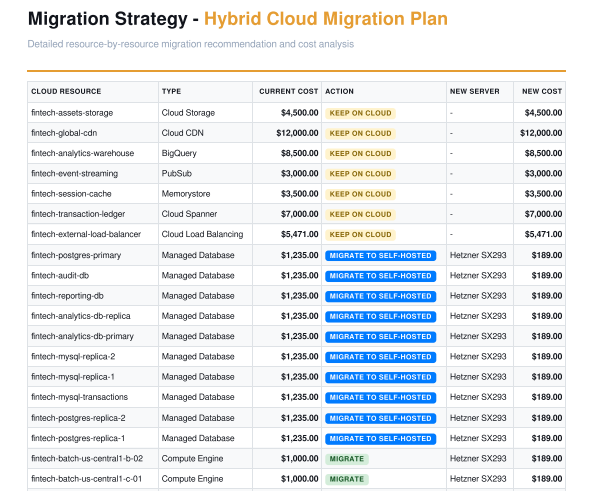This screenshot has width=592, height=491.
Task: Click the Cloud Resource column header
Action: tap(93, 91)
